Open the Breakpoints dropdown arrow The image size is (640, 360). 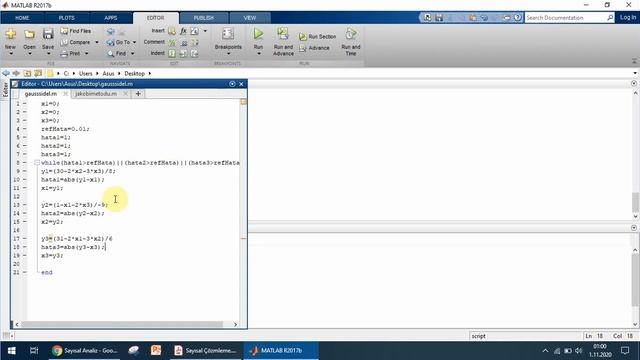click(228, 53)
